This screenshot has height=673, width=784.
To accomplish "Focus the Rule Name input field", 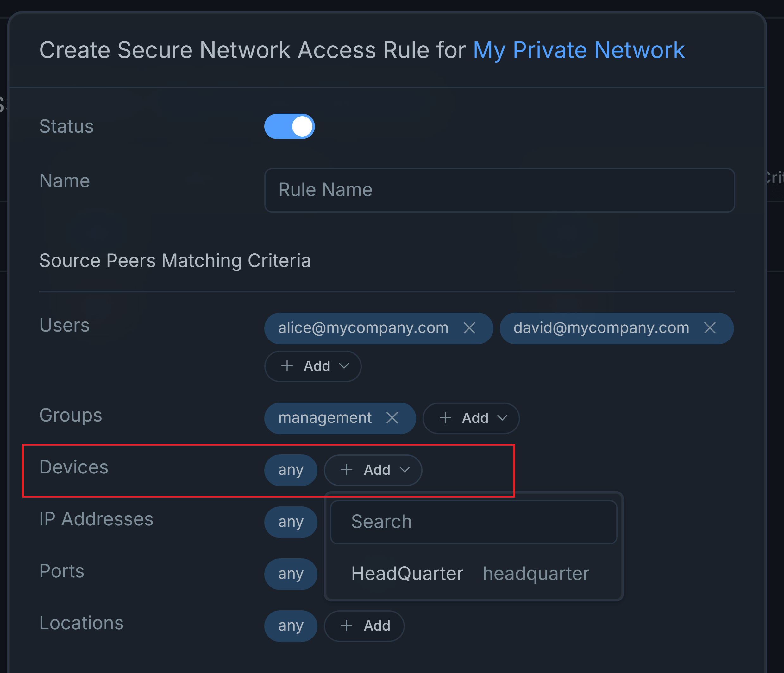I will [499, 190].
